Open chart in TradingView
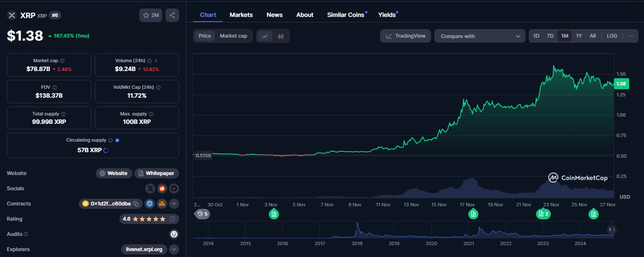Image resolution: width=644 pixels, height=257 pixels. 406,36
